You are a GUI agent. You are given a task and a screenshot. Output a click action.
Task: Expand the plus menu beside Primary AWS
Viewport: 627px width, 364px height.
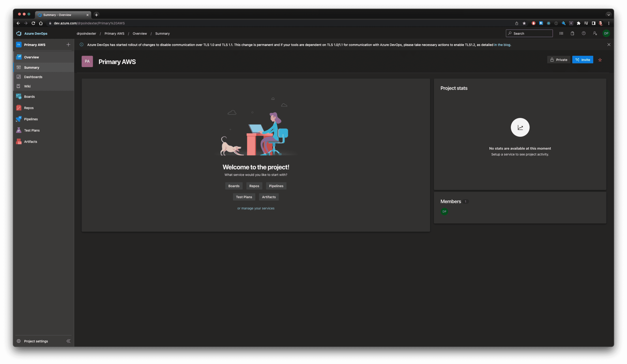pos(68,45)
